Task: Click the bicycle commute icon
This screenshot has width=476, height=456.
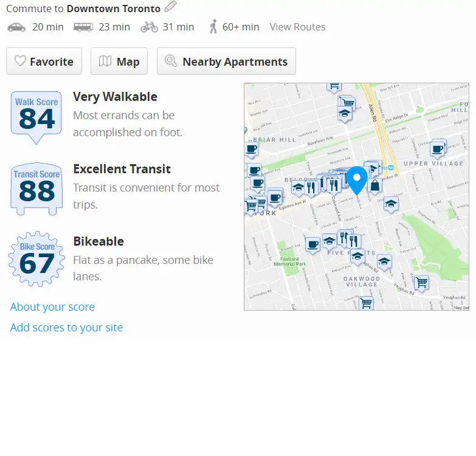Action: pyautogui.click(x=150, y=27)
